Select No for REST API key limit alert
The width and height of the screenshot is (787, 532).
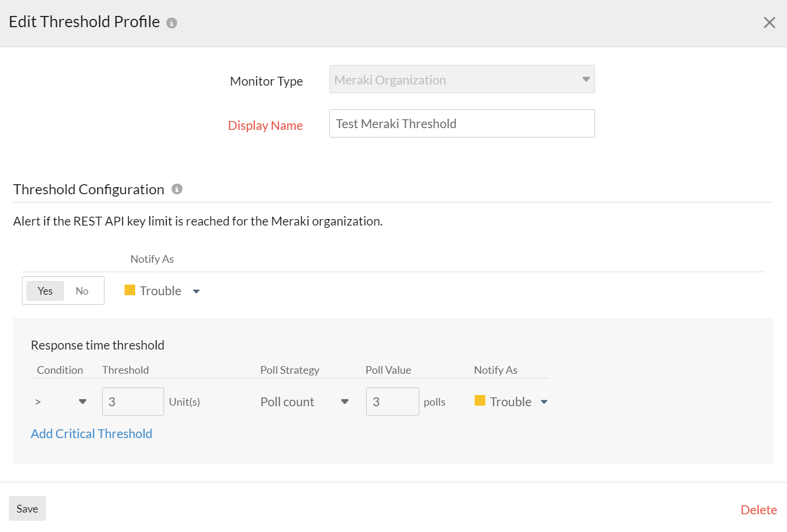point(82,291)
